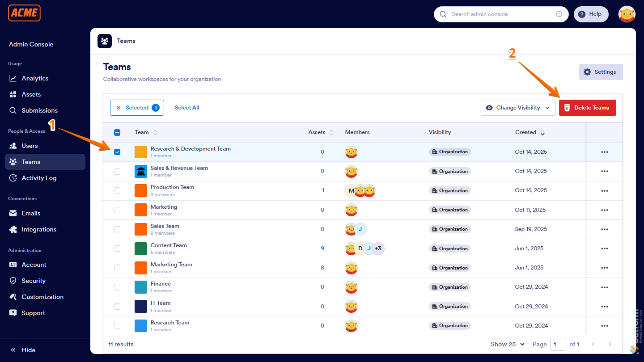Open Users in the sidebar
Viewport: 644px width, 362px height.
(x=45, y=146)
